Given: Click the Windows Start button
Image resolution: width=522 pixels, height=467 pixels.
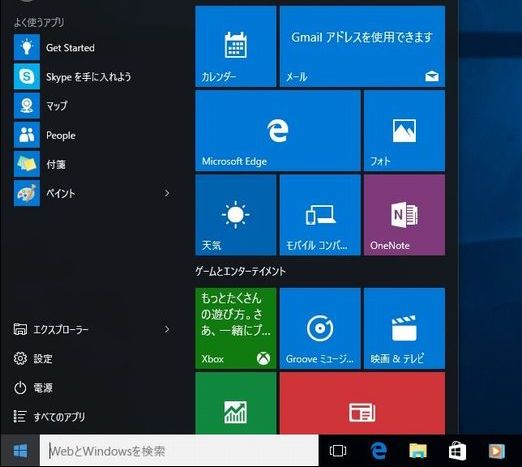Looking at the screenshot, I should pyautogui.click(x=20, y=451).
